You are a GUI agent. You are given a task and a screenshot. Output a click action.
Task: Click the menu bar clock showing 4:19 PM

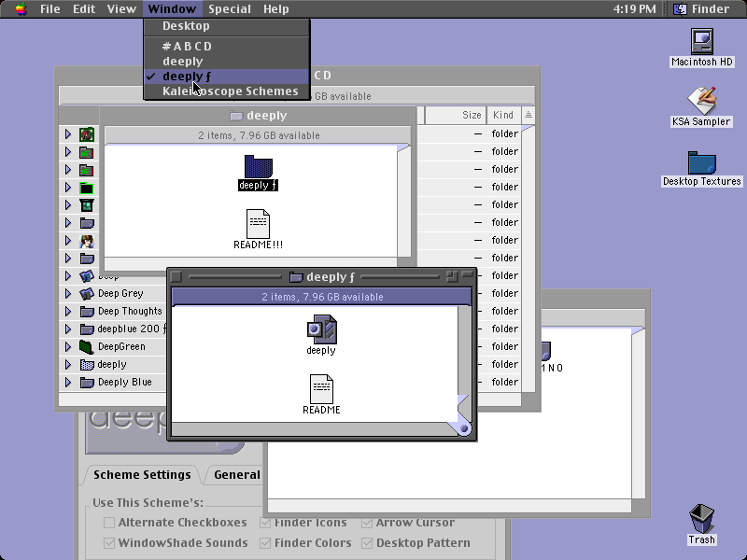[x=634, y=9]
